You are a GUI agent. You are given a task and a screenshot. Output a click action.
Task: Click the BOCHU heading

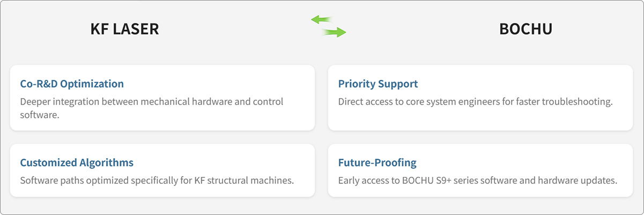[525, 29]
